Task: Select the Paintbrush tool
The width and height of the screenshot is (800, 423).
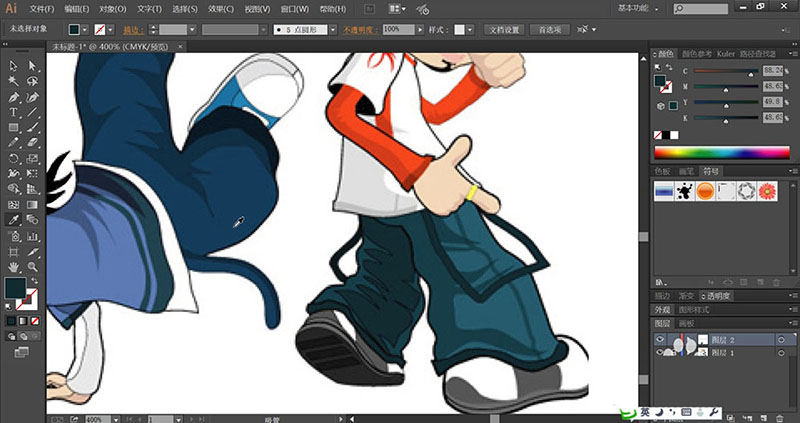Action: (x=32, y=128)
